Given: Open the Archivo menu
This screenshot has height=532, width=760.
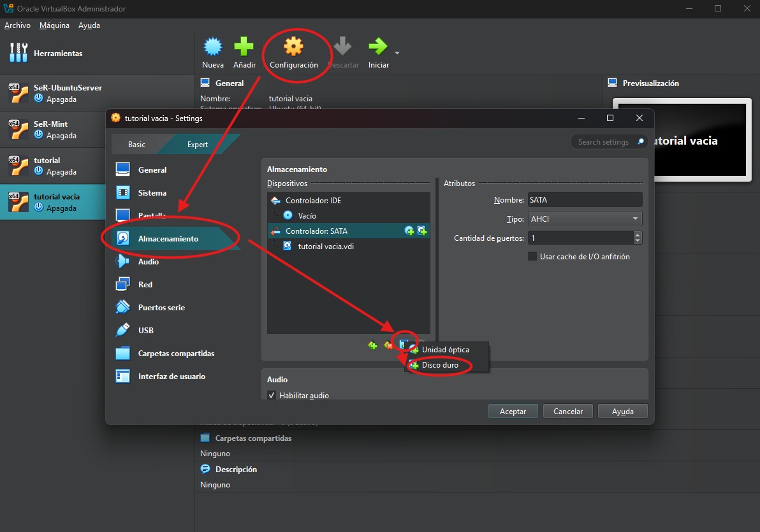Looking at the screenshot, I should pos(17,25).
